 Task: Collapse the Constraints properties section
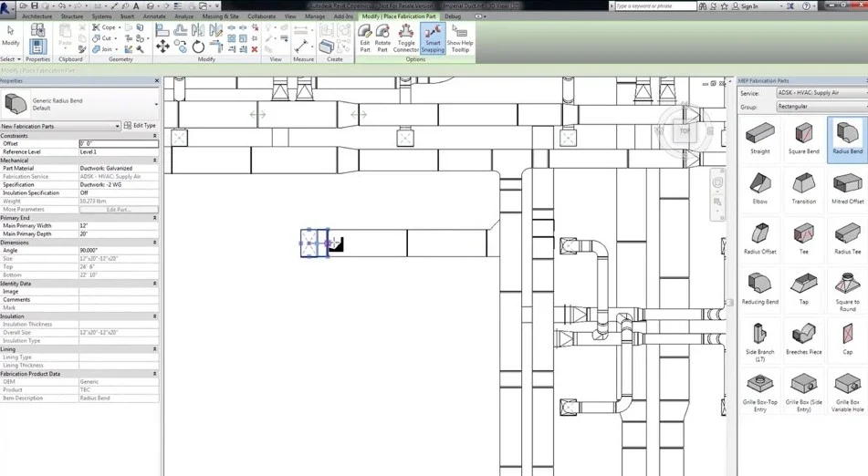point(154,136)
